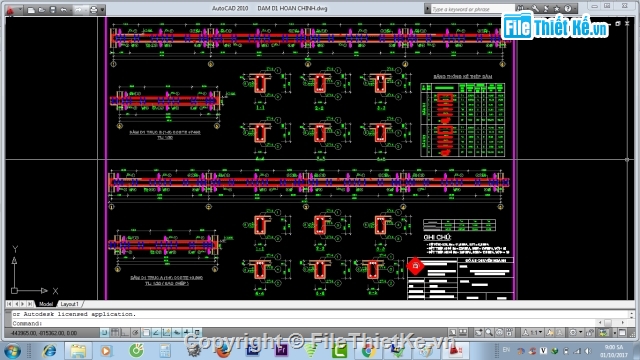640x360 pixels.
Task: Open the Workspace Switching gear dropdown
Action: coord(576,333)
